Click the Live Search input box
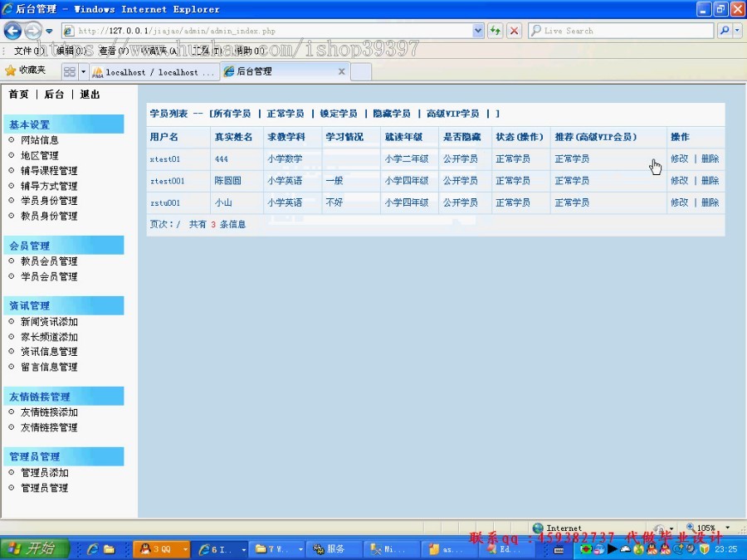747x560 pixels. click(621, 31)
